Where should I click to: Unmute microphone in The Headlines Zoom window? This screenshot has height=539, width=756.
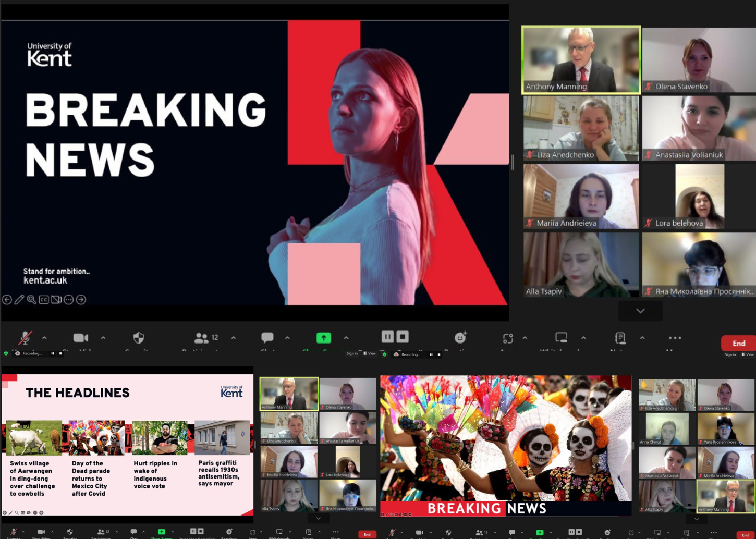[x=13, y=532]
